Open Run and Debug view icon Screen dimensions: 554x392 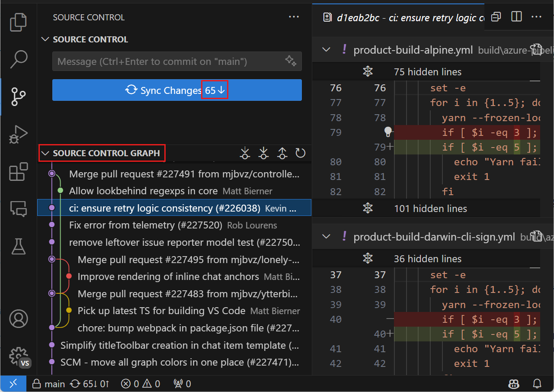click(18, 135)
